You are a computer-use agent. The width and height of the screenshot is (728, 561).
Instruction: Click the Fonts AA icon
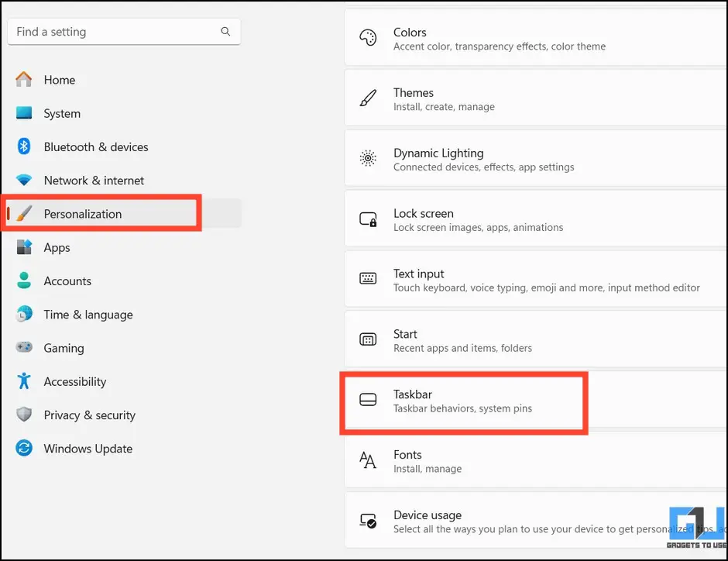pos(368,459)
